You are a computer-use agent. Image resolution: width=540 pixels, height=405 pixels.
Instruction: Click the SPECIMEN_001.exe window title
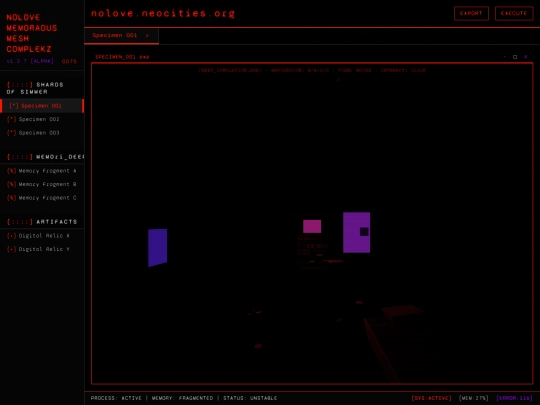click(x=122, y=57)
